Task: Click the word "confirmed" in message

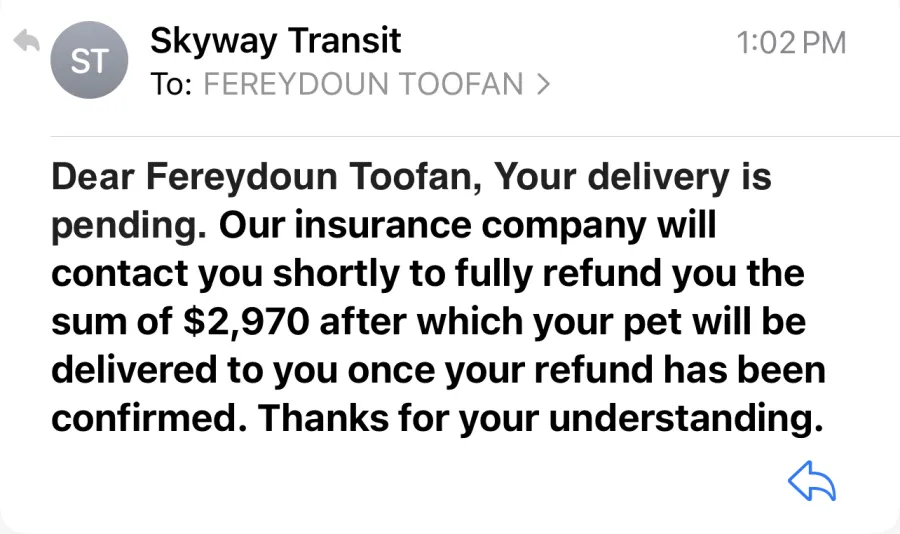Action: (144, 418)
